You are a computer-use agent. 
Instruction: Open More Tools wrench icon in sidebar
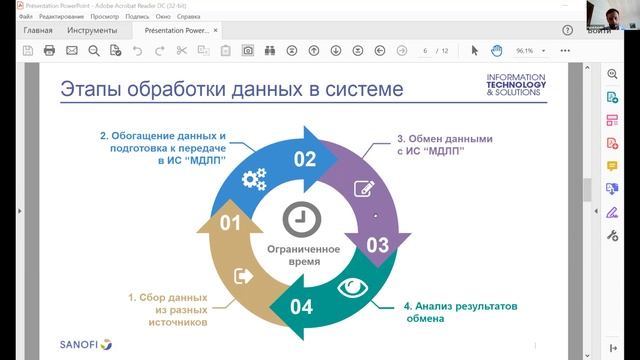[x=612, y=236]
